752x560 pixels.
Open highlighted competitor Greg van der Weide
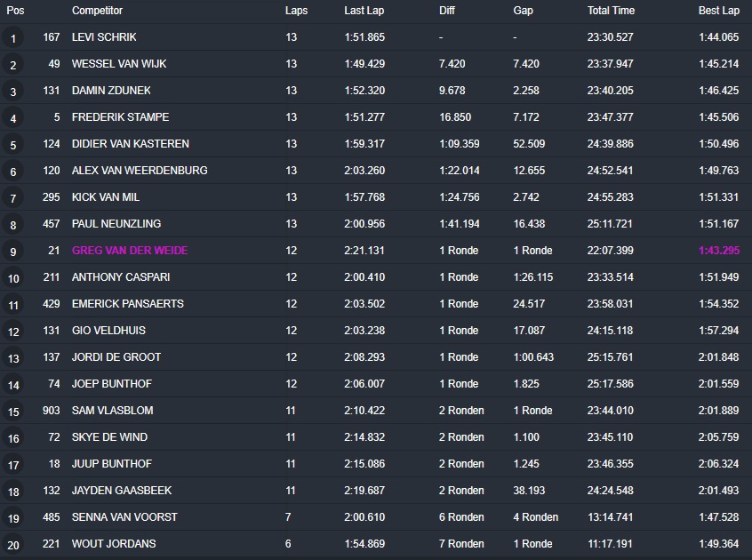click(x=130, y=251)
